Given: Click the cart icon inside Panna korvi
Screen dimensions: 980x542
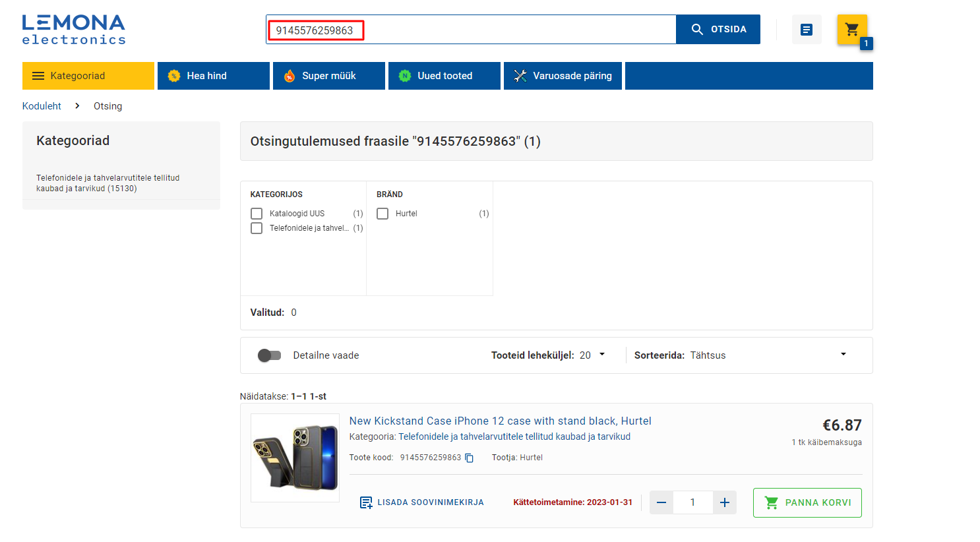Looking at the screenshot, I should click(771, 502).
